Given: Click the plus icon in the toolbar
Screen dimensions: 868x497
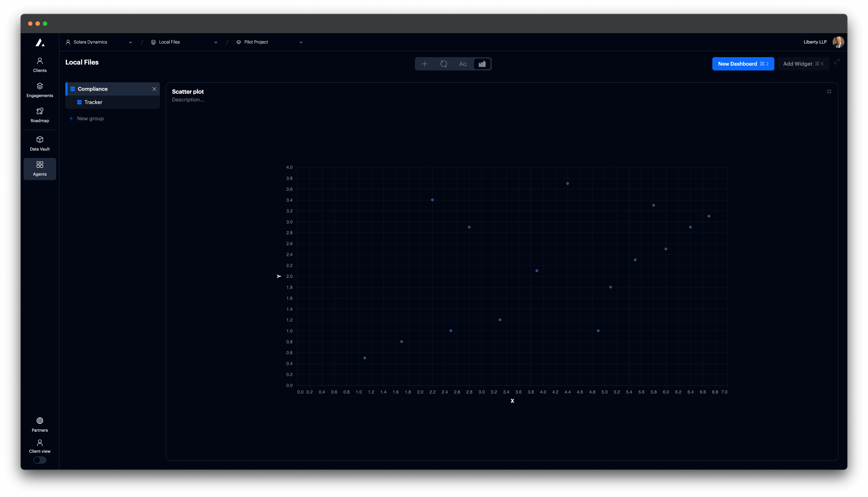Looking at the screenshot, I should [x=425, y=63].
